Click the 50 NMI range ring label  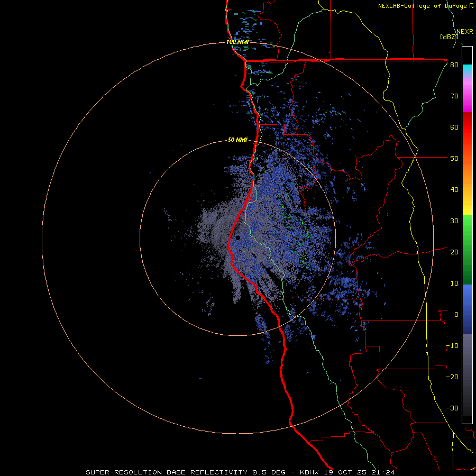[237, 140]
